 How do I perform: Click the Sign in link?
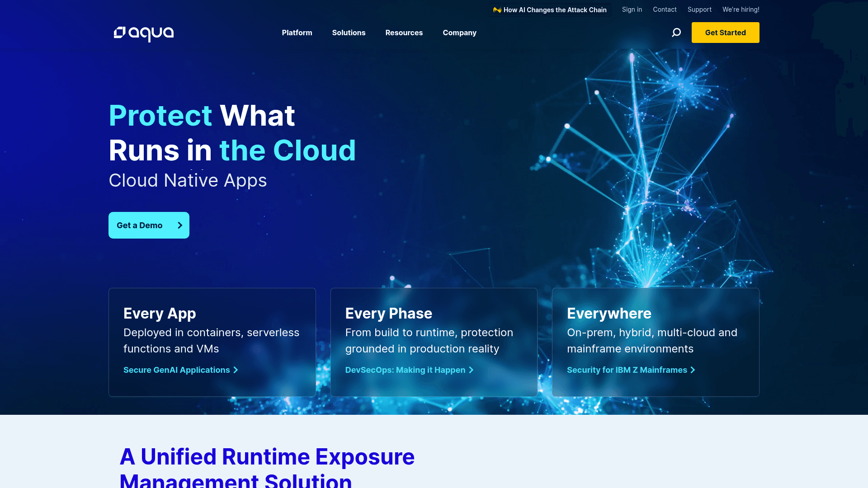coord(632,9)
